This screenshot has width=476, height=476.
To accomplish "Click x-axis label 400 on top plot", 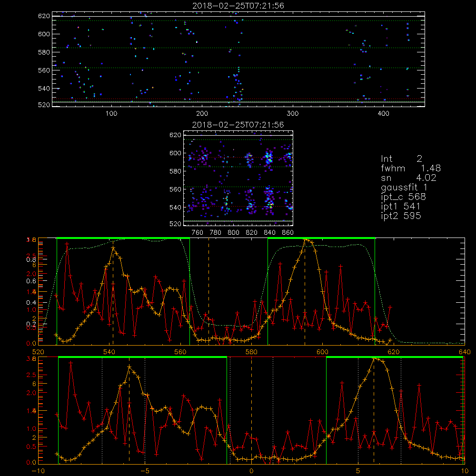I will [383, 114].
